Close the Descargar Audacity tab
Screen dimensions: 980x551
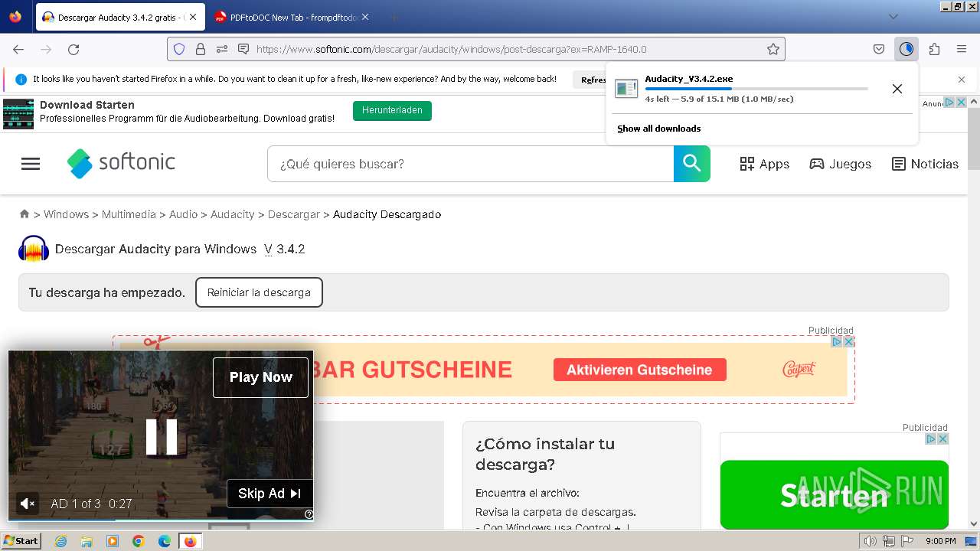pyautogui.click(x=192, y=17)
